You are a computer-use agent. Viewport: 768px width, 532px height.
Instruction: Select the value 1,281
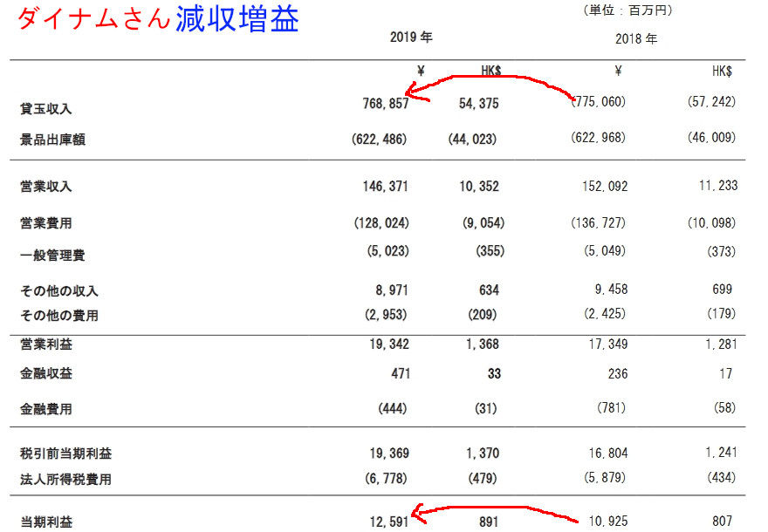coord(721,344)
